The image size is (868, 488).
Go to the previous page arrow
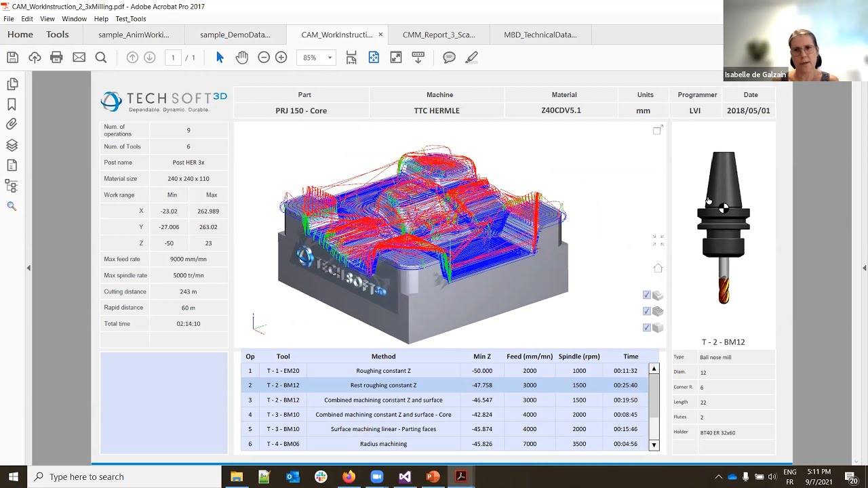[132, 58]
